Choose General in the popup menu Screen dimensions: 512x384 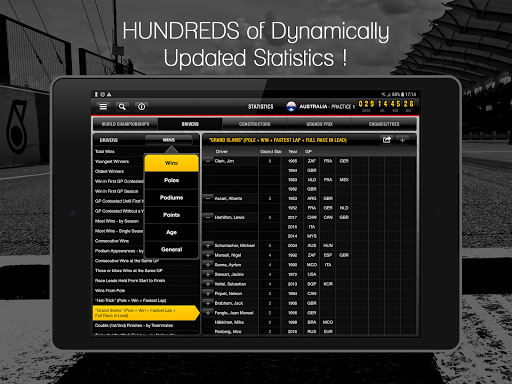click(x=171, y=249)
